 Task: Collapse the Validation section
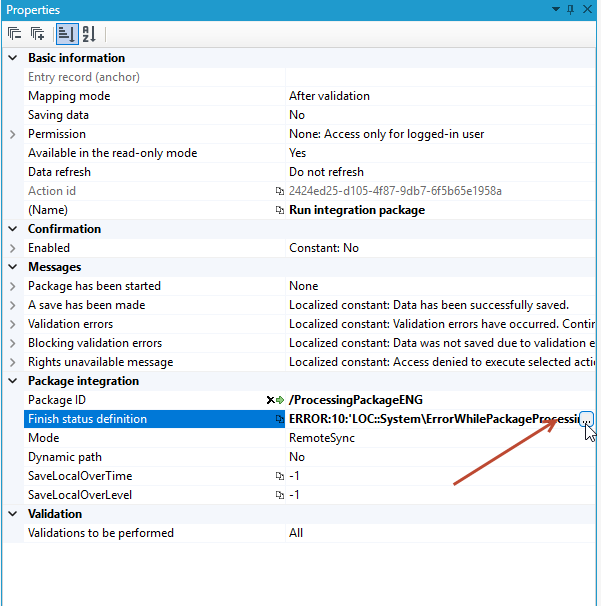click(13, 514)
